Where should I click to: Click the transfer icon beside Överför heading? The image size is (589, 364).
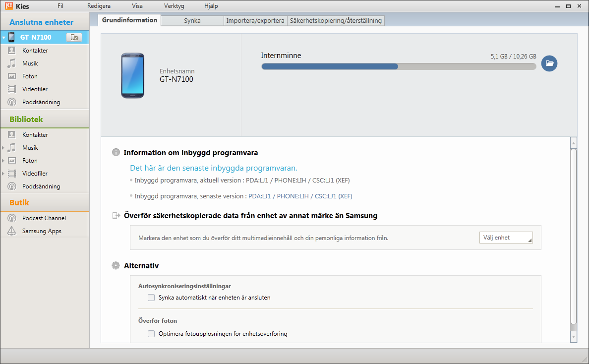(116, 216)
